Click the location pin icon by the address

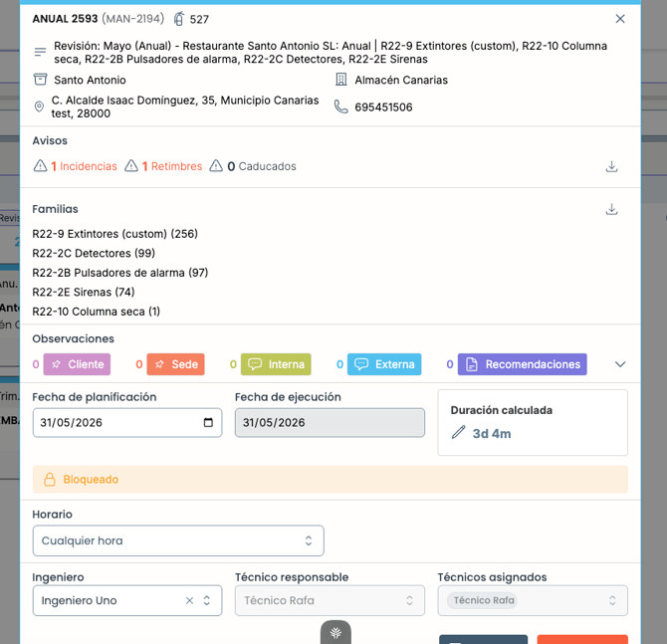click(39, 107)
